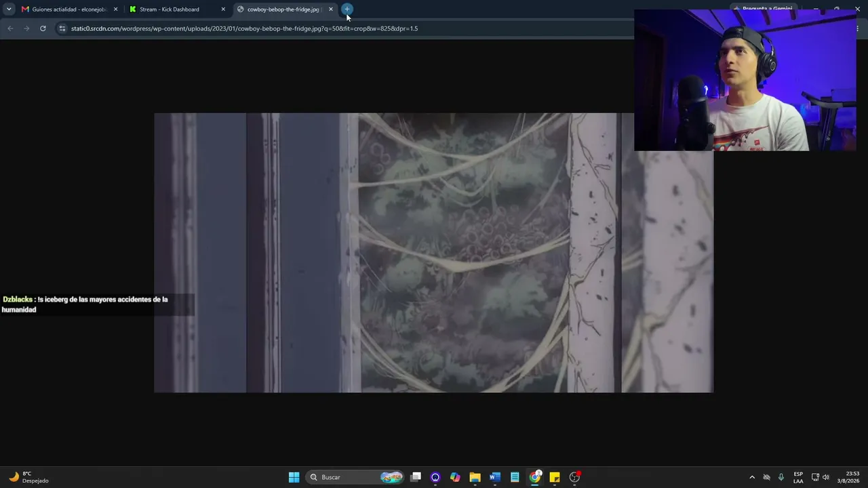Click the Dzblacks chat username
The image size is (868, 488).
click(x=18, y=299)
